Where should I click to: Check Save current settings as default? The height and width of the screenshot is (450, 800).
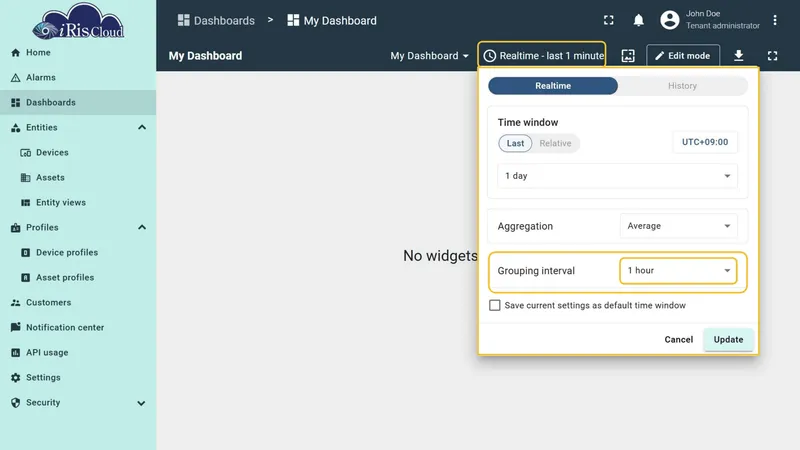[494, 305]
